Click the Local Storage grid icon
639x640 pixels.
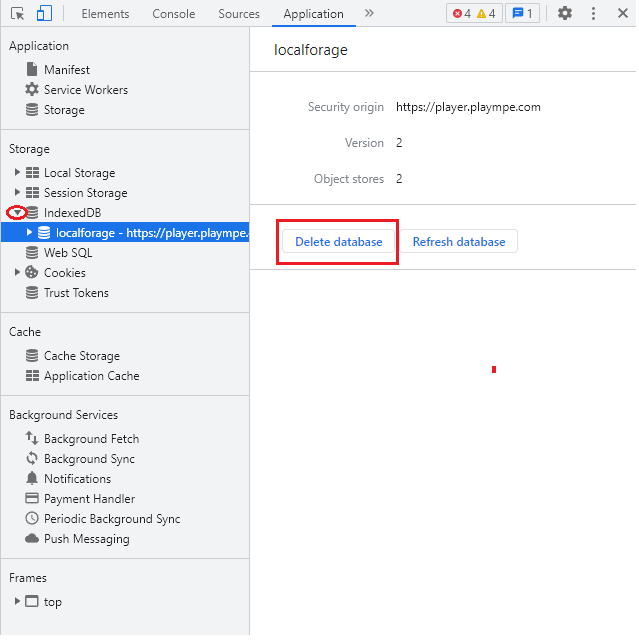pyautogui.click(x=33, y=173)
